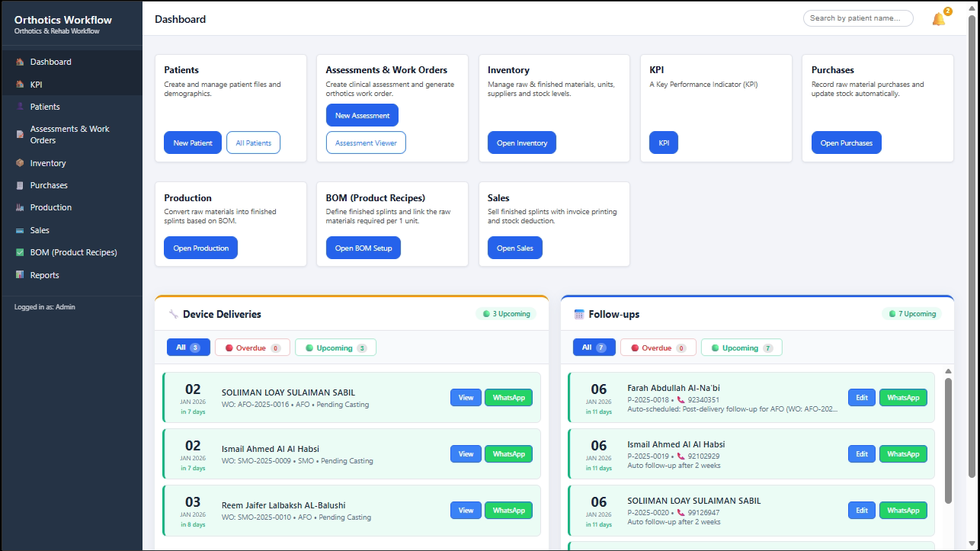Image resolution: width=980 pixels, height=551 pixels.
Task: Click the Follow-ups list scrollbar
Action: pos(948,440)
